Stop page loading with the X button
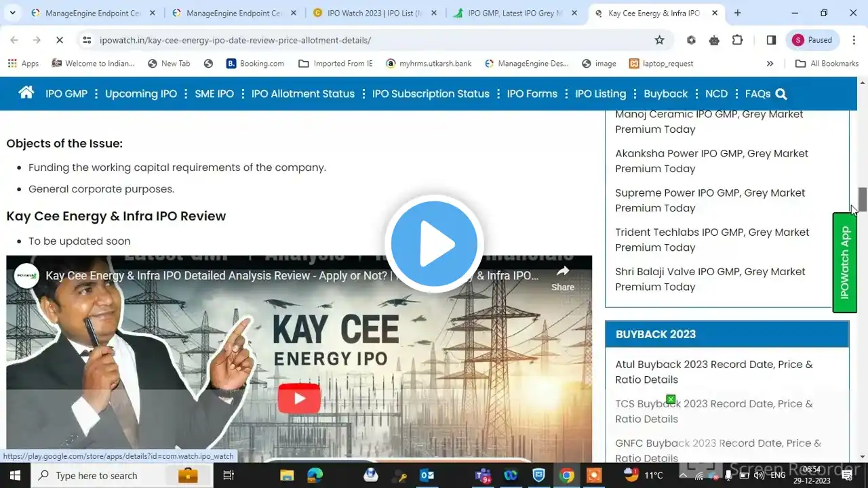Screen dimensions: 868x488 (59, 40)
